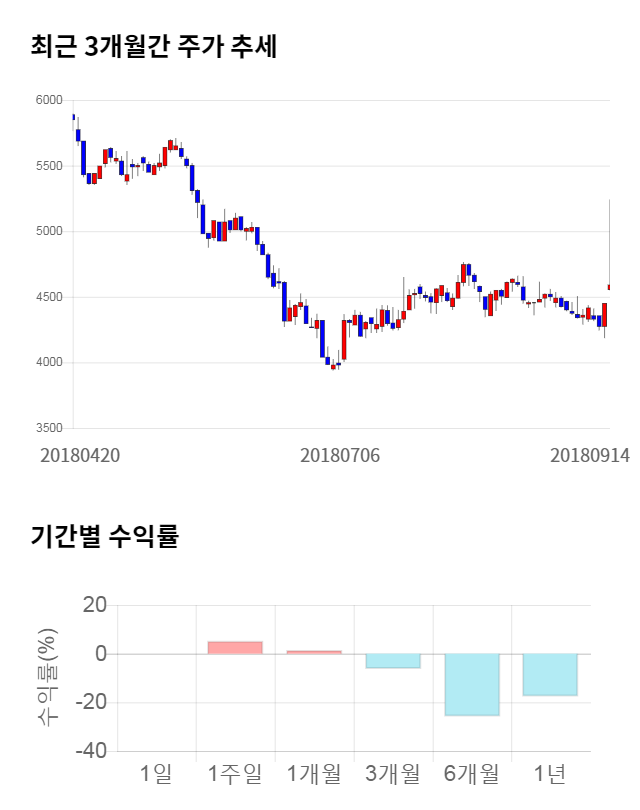Click the '최근 3개월간 주가 추세' chart title
The width and height of the screenshot is (640, 810).
pyautogui.click(x=153, y=46)
